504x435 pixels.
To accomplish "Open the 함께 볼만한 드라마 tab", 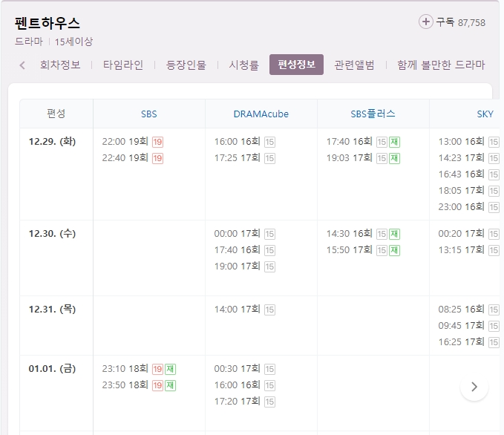I will point(441,65).
